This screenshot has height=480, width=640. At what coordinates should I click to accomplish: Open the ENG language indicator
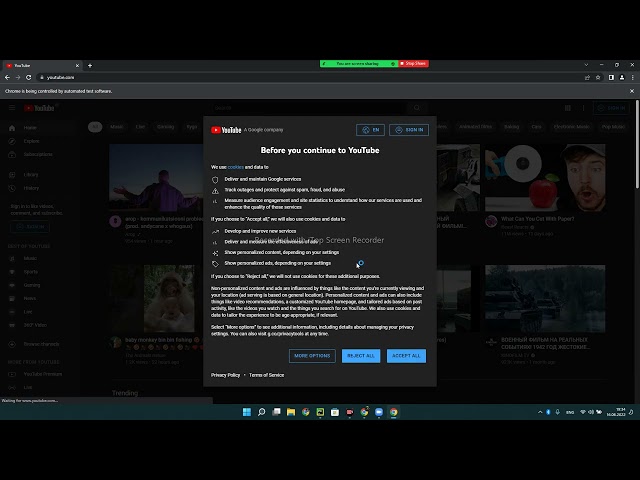pos(570,412)
